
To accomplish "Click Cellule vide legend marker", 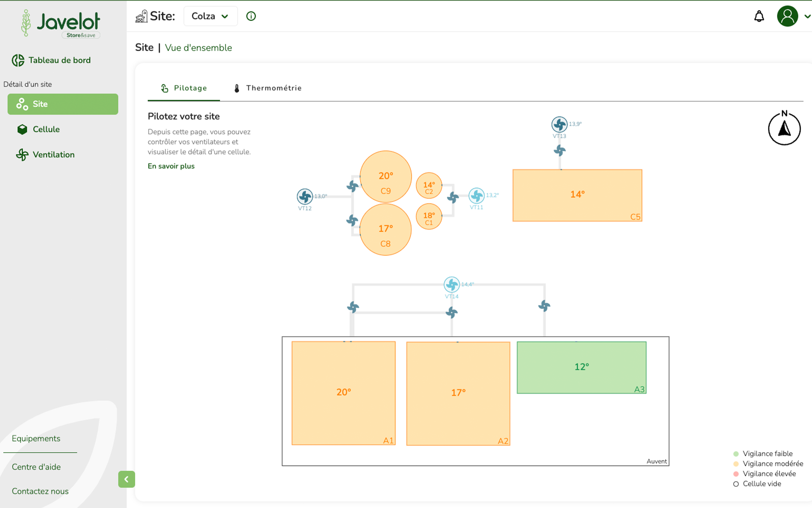I will tap(736, 484).
